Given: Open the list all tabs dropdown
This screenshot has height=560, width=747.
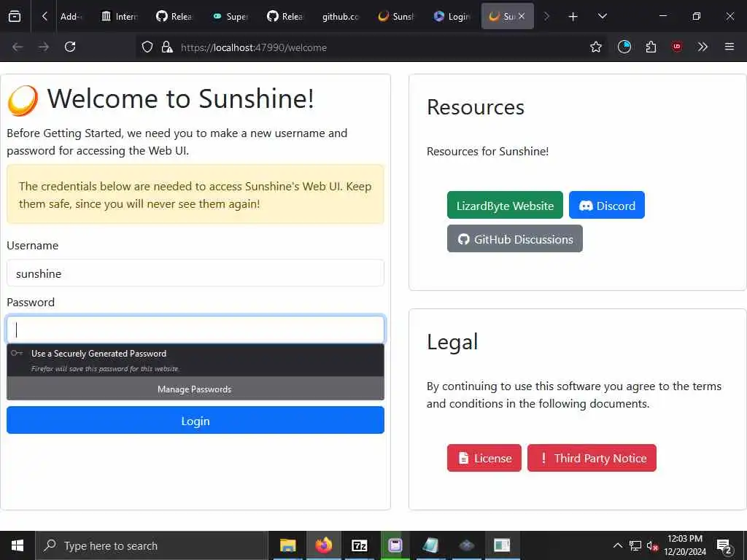Looking at the screenshot, I should 603,16.
